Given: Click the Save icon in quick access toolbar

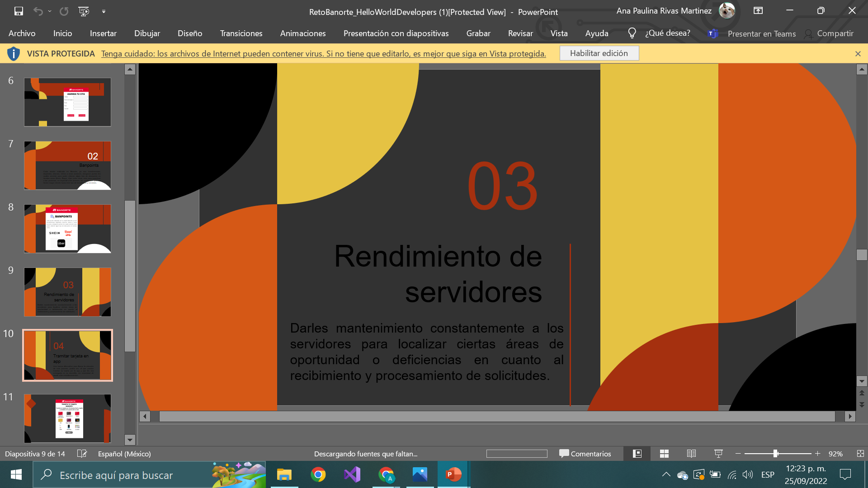Looking at the screenshot, I should (x=19, y=11).
